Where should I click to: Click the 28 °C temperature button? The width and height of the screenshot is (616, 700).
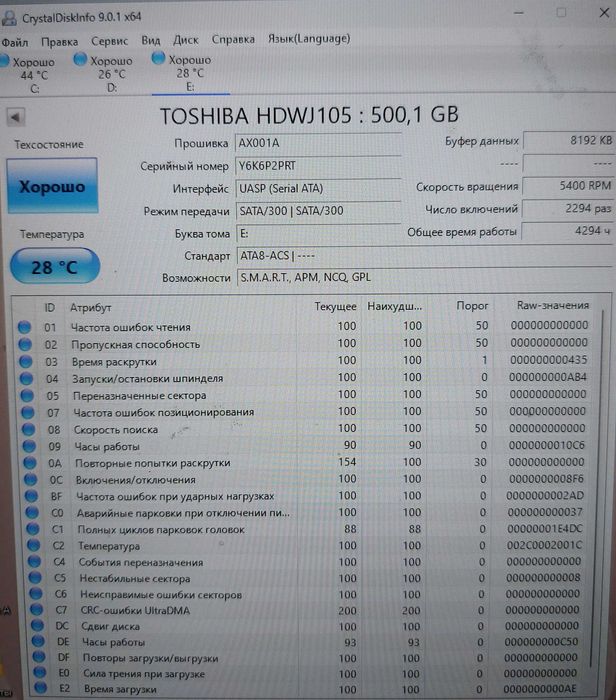tap(54, 267)
